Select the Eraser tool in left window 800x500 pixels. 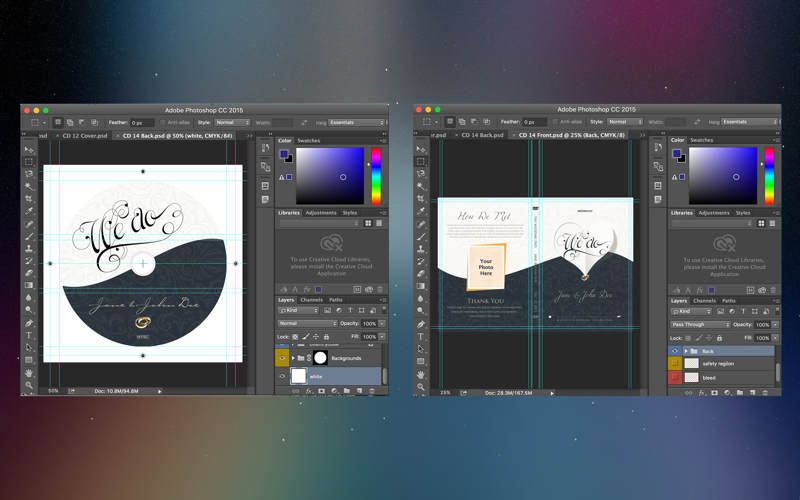29,273
